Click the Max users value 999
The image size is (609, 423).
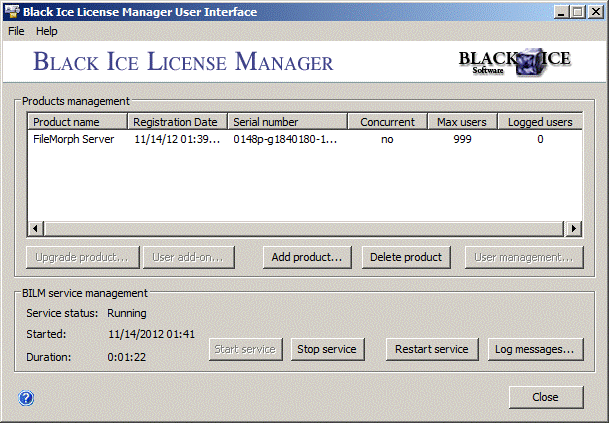pos(463,139)
